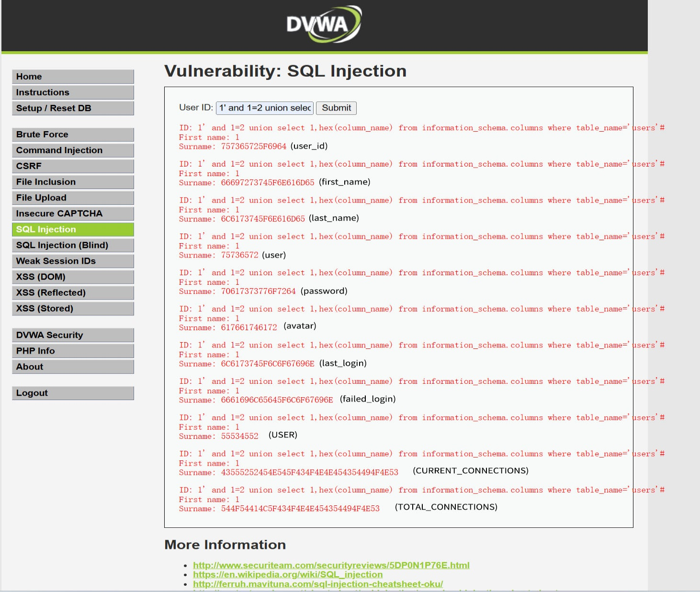Click the Vulnerability: SQL Injection heading
700x592 pixels.
coord(285,71)
